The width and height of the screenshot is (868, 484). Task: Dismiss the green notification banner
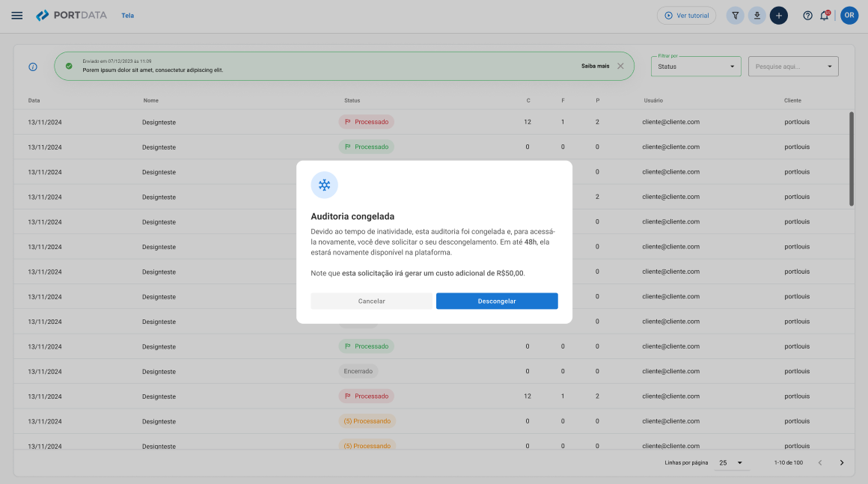pos(620,66)
